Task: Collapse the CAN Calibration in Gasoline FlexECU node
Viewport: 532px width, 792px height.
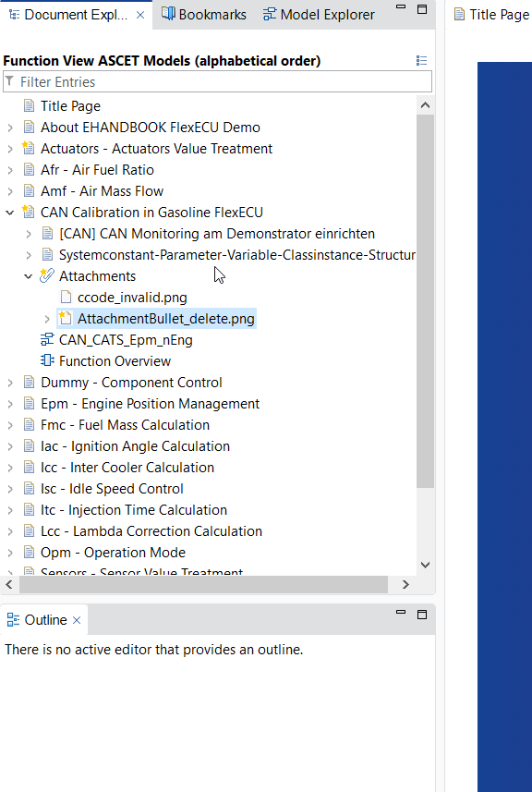Action: point(9,213)
